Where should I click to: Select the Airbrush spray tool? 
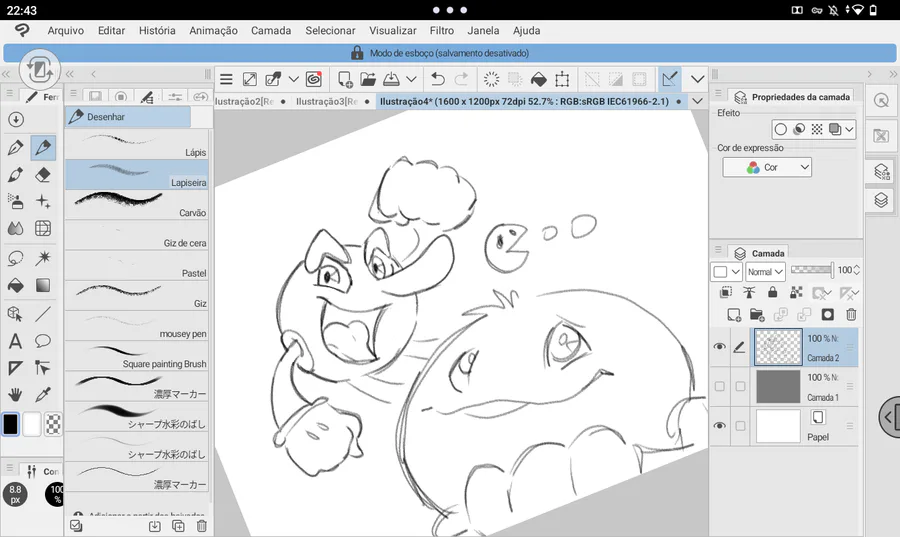[x=15, y=201]
